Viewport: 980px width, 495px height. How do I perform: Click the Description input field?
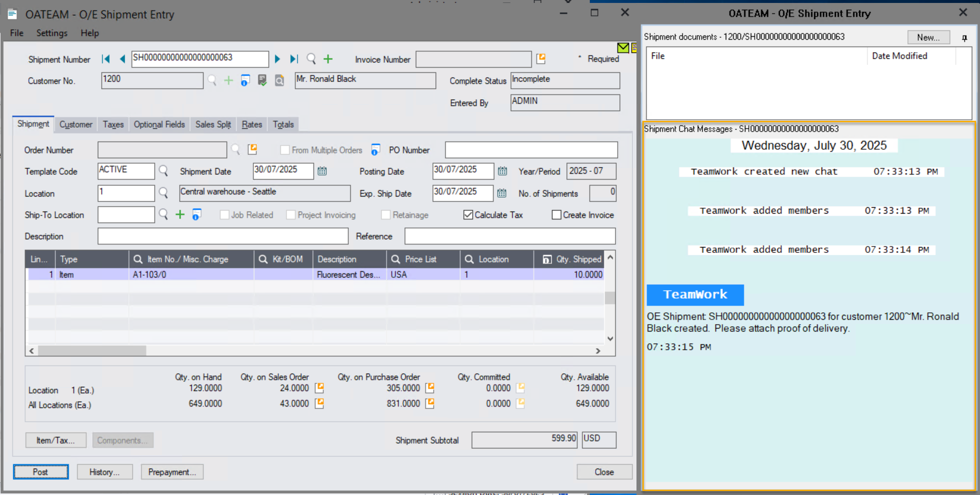(x=223, y=236)
